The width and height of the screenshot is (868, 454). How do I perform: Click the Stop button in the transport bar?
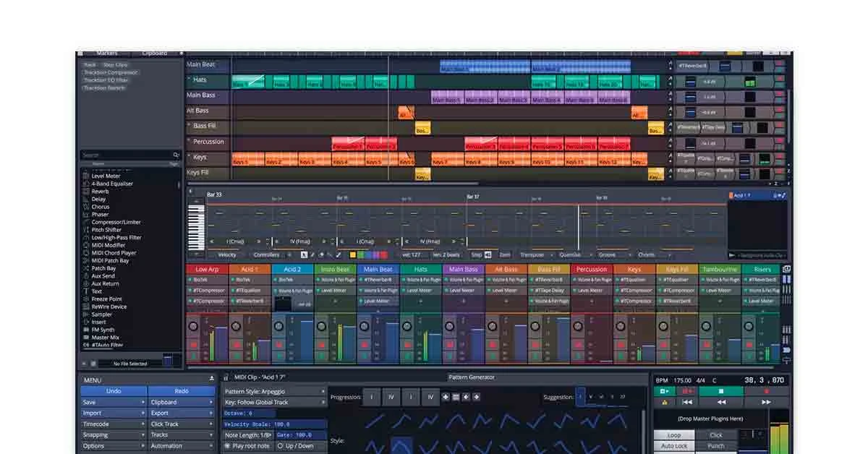pos(721,391)
